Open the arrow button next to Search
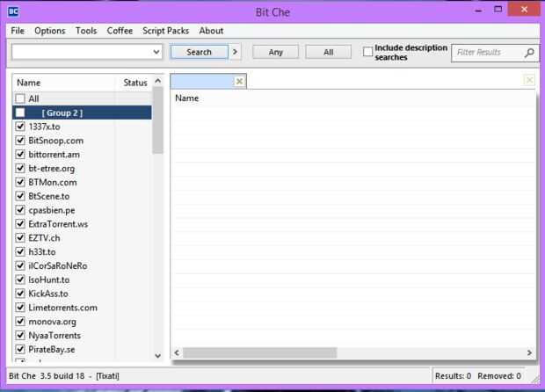Viewport: 545px width, 392px height. tap(235, 52)
